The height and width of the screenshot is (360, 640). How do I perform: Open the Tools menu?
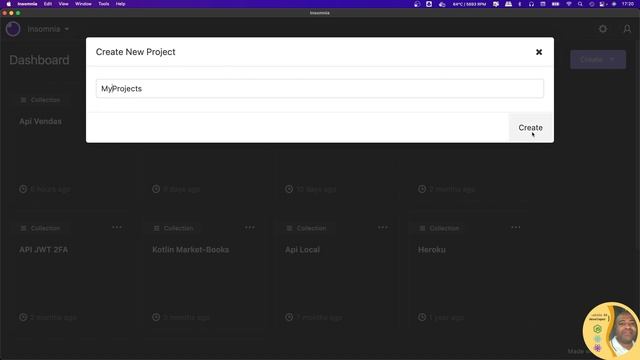[x=104, y=4]
